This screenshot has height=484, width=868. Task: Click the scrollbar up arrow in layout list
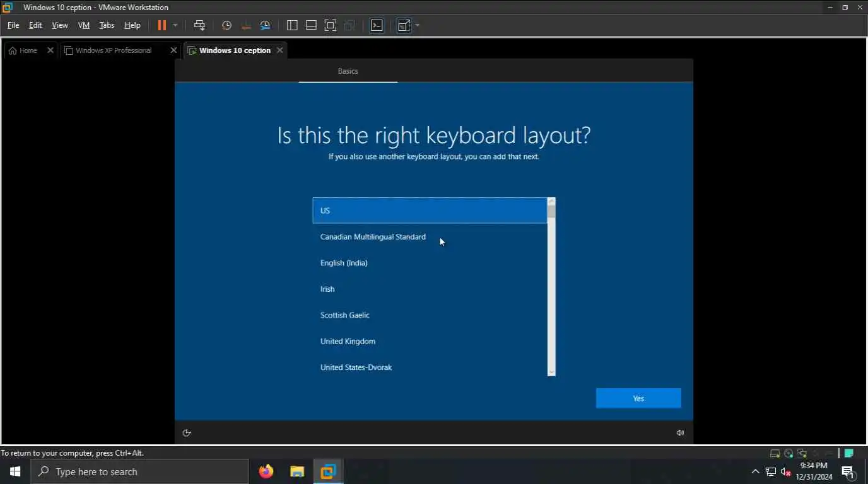click(551, 201)
